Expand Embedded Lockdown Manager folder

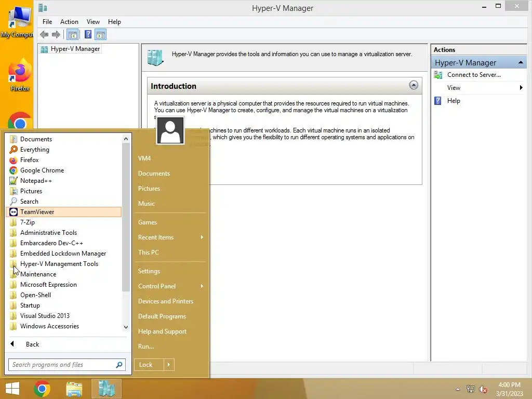(x=64, y=254)
